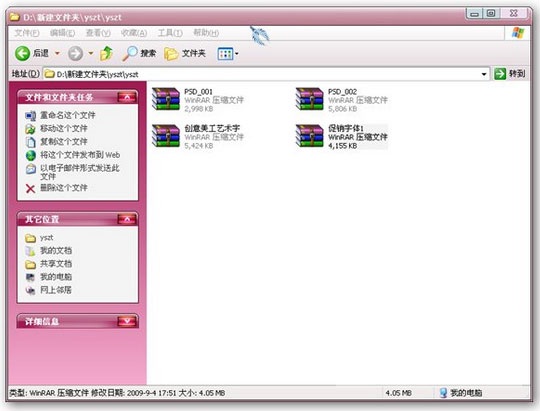Click the rename file task icon
The image size is (540, 411).
[x=30, y=116]
